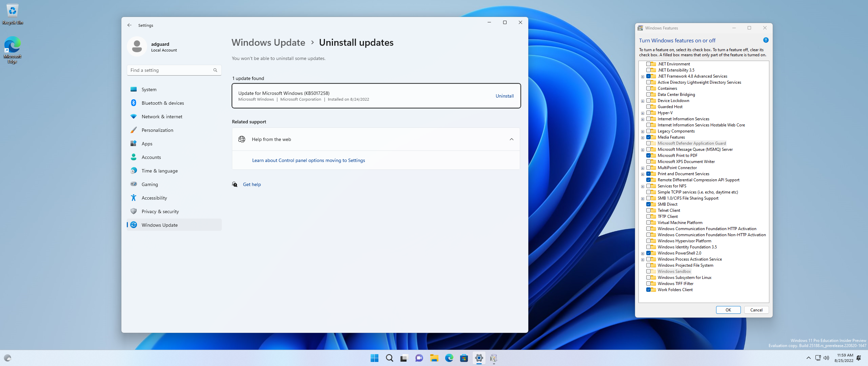Screen dimensions: 868x366
Task: Expand Media Features node
Action: pyautogui.click(x=643, y=138)
